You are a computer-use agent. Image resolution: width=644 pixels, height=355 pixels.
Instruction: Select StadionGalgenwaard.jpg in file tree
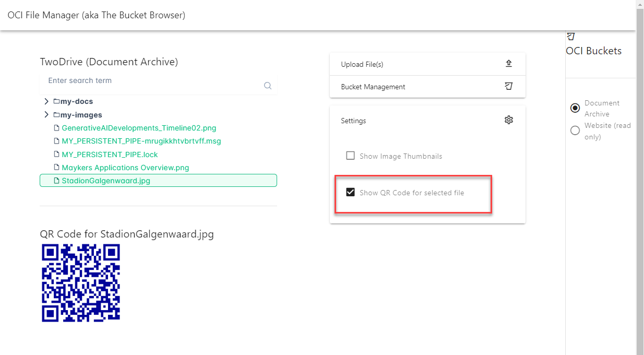point(158,181)
